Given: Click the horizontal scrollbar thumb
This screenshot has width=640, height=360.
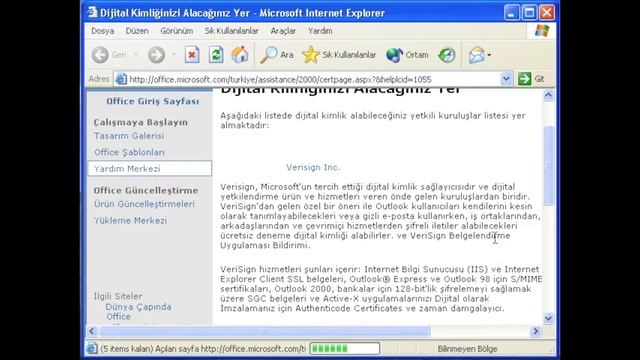Looking at the screenshot, I should (x=265, y=331).
